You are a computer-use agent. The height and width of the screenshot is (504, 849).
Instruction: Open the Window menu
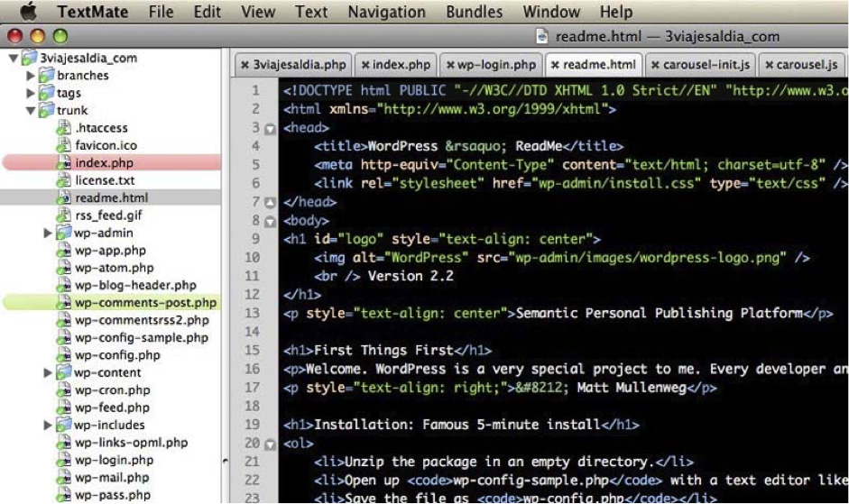coord(551,12)
